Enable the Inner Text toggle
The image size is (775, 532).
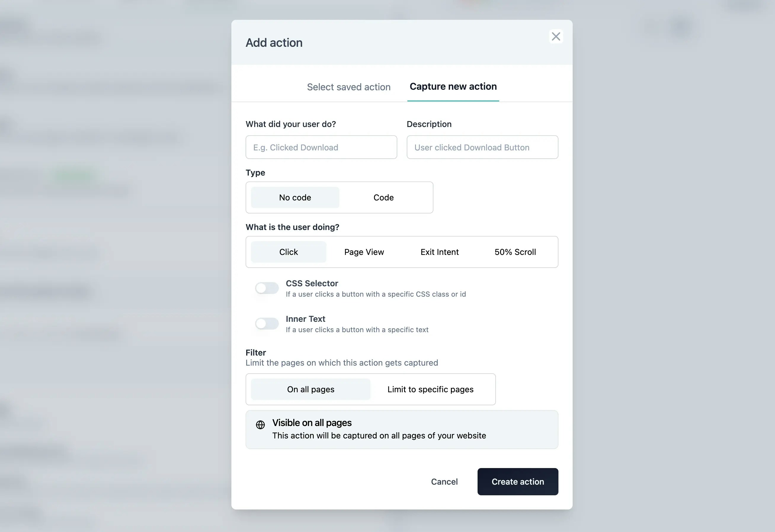click(x=267, y=323)
